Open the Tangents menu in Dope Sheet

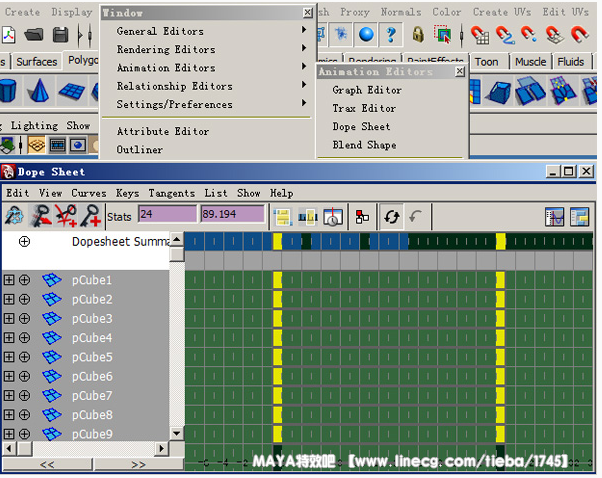pos(173,193)
